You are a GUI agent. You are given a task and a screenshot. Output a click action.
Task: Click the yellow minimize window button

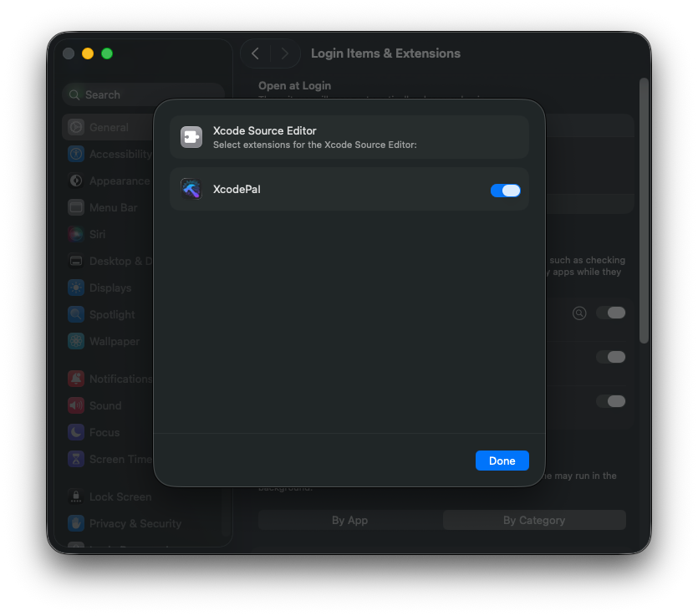88,53
